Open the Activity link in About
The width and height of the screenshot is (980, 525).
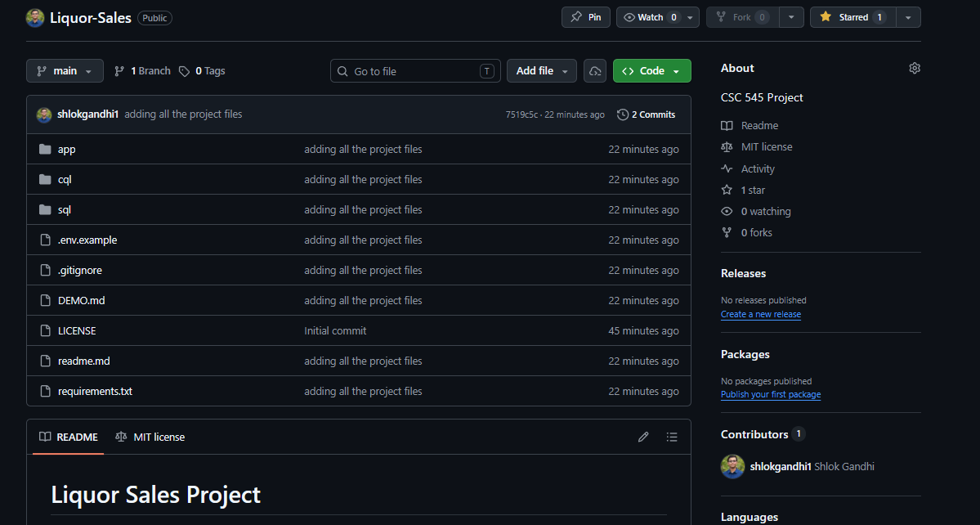758,168
